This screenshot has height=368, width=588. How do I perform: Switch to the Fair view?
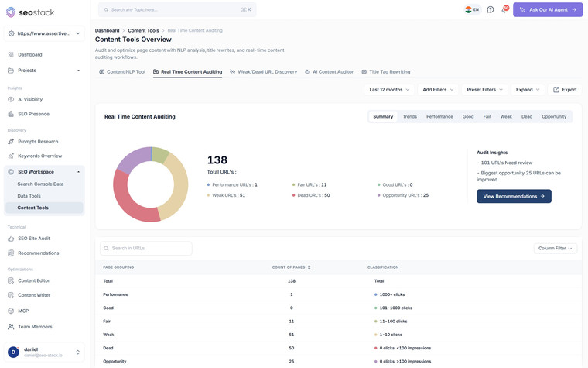tap(487, 117)
